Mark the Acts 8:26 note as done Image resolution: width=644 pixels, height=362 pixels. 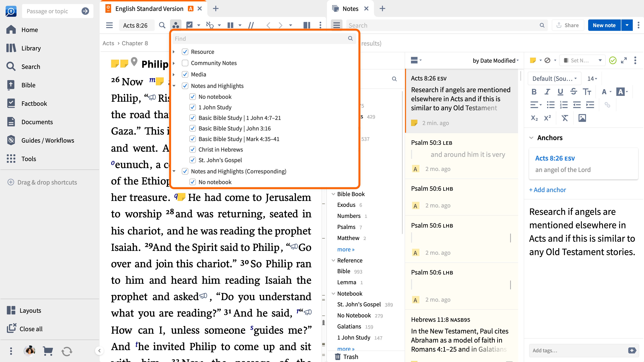[612, 60]
